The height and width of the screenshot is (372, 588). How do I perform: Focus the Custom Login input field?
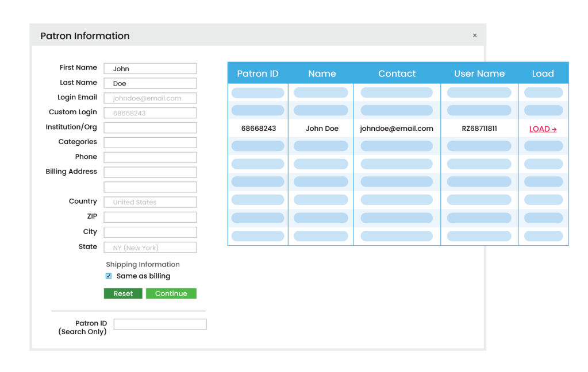click(150, 113)
